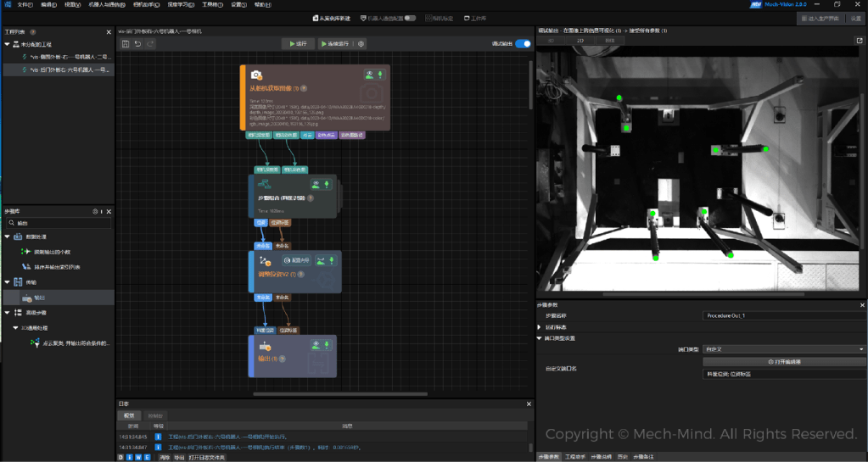868x462 pixels.
Task: Toggle visualization eye on the 输出 step
Action: coord(317,345)
